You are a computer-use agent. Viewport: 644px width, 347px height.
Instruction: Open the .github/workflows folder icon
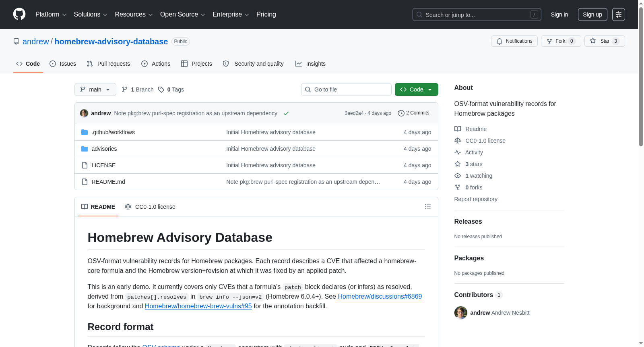tap(85, 132)
